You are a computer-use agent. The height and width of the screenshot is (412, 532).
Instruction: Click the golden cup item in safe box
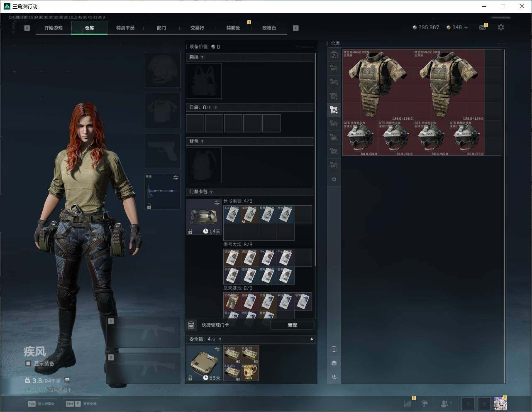pos(250,372)
